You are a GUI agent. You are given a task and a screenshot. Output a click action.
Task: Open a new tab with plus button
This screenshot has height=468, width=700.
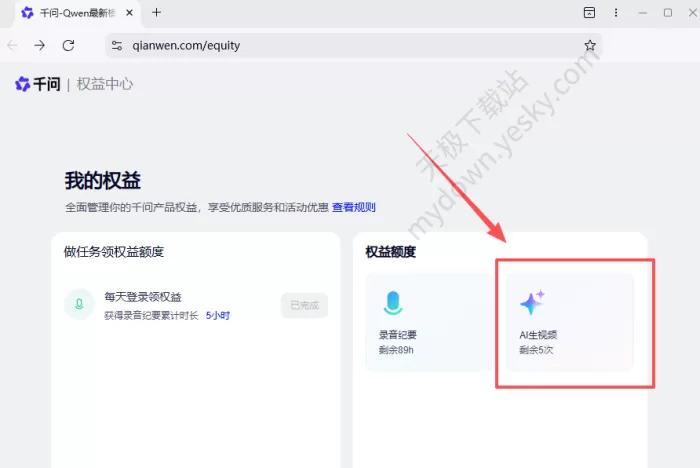tap(156, 13)
